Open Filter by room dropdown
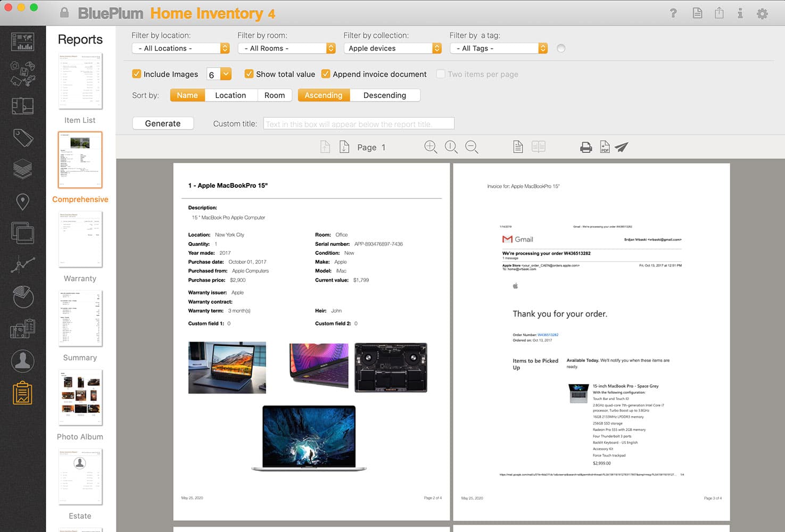 pos(286,48)
